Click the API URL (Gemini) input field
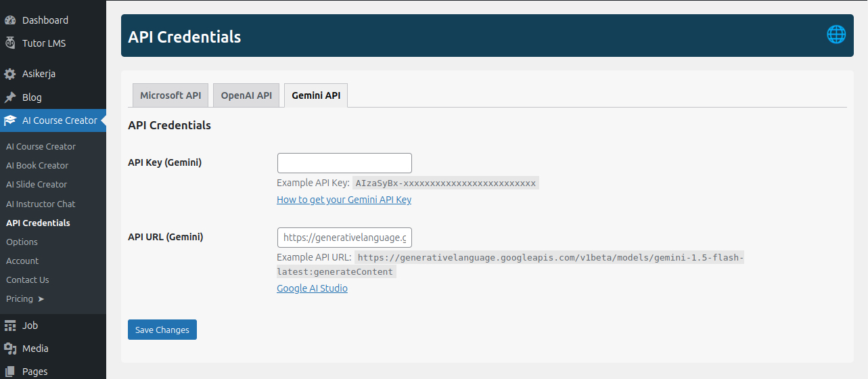This screenshot has width=868, height=379. coord(344,238)
